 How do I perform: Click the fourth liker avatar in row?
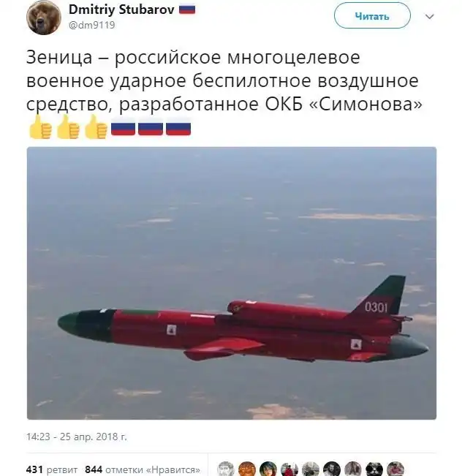289,469
